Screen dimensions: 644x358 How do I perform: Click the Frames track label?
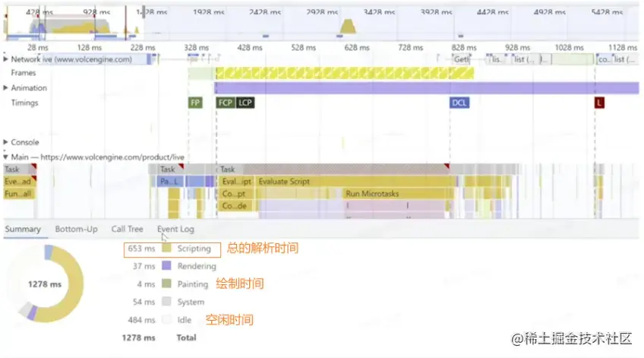[x=24, y=73]
